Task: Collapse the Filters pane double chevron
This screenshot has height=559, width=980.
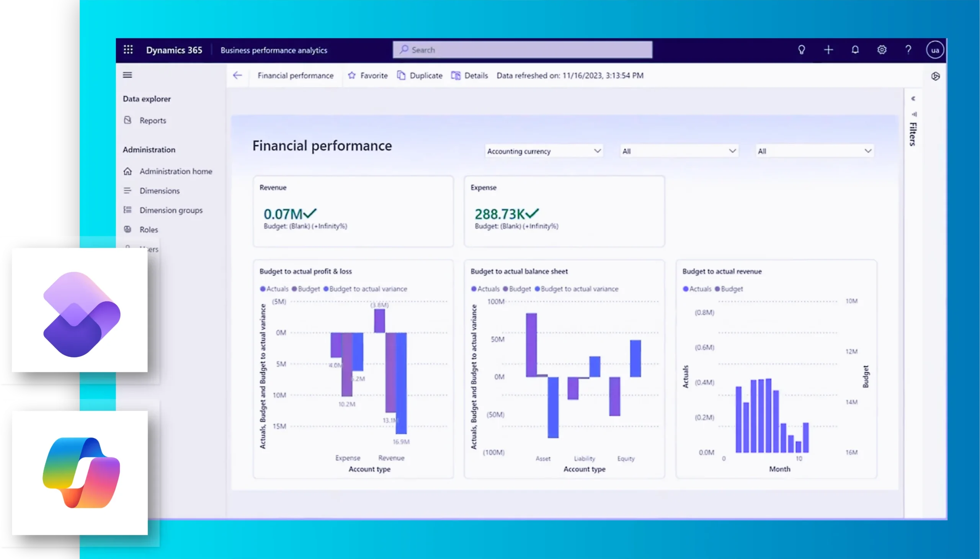Action: [913, 99]
